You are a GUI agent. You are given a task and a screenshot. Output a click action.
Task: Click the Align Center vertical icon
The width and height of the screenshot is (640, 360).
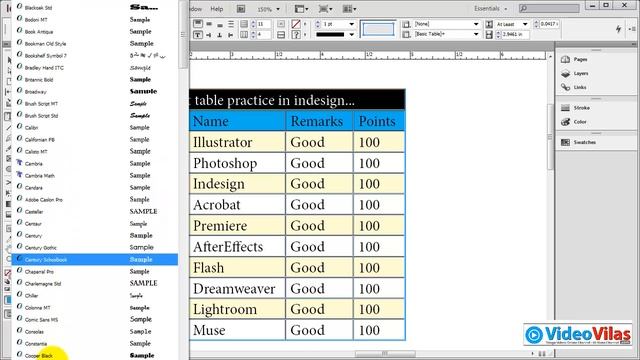pos(209,24)
